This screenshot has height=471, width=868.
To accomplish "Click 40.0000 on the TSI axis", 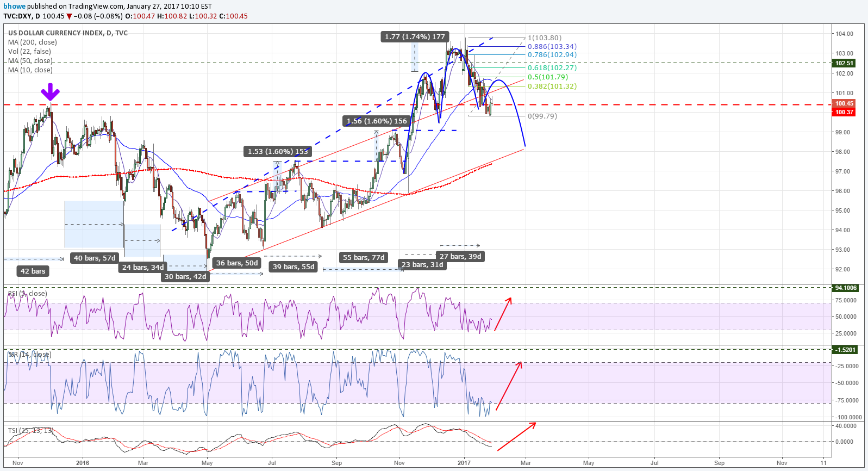I will tap(846, 426).
